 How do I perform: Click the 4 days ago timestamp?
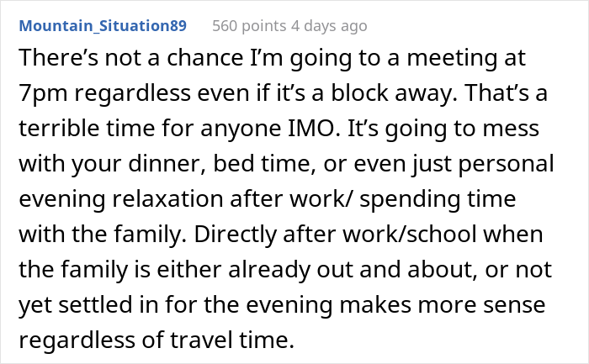[329, 26]
